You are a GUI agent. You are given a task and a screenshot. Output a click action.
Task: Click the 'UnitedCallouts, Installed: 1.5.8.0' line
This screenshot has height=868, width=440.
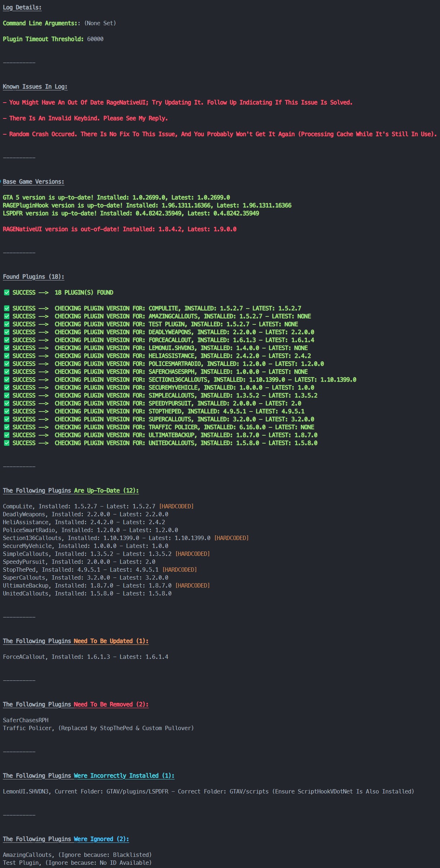pos(87,594)
